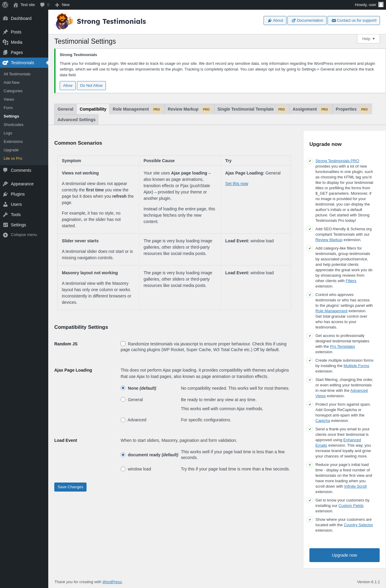Open the Plugins menu icon
The width and height of the screenshot is (386, 588).
[x=5, y=194]
